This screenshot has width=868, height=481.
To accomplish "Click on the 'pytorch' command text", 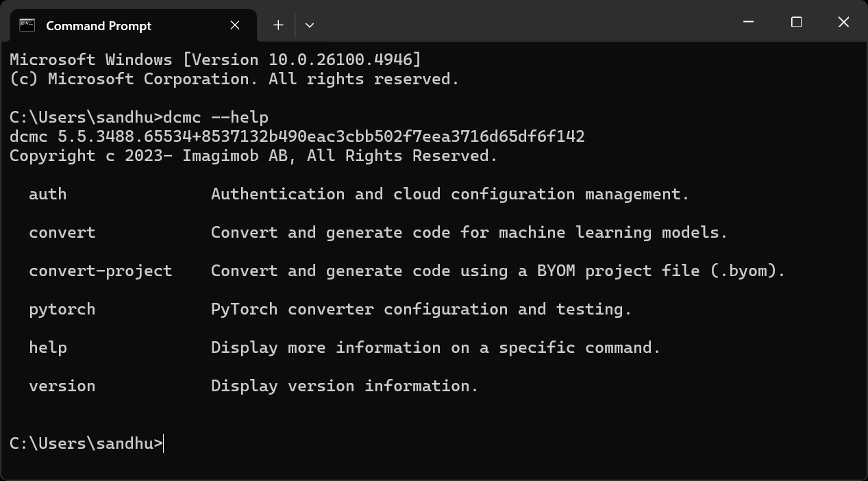I will tap(62, 309).
